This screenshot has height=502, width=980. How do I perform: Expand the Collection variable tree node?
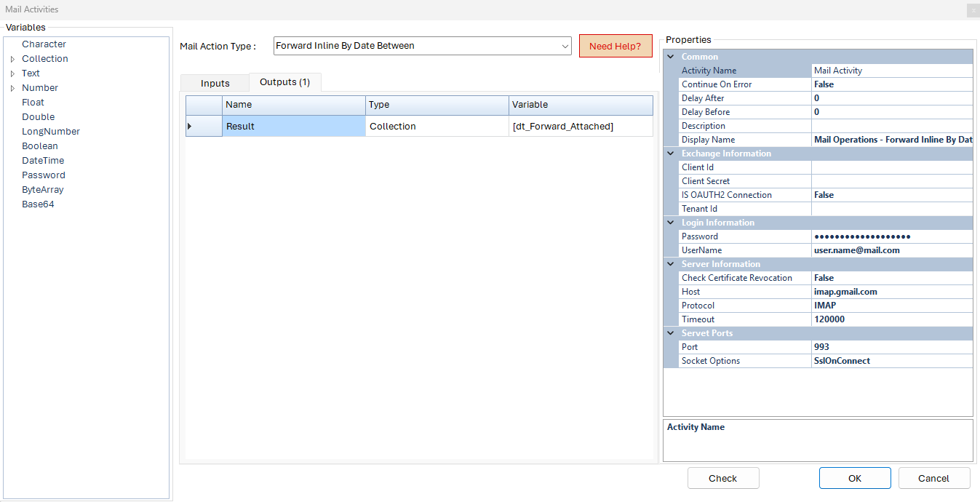[12, 59]
